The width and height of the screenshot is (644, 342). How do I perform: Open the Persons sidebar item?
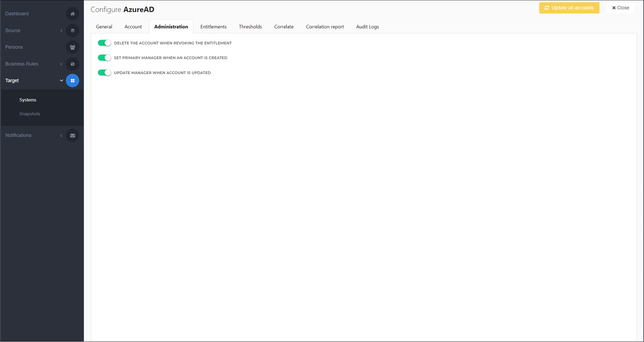(x=14, y=47)
